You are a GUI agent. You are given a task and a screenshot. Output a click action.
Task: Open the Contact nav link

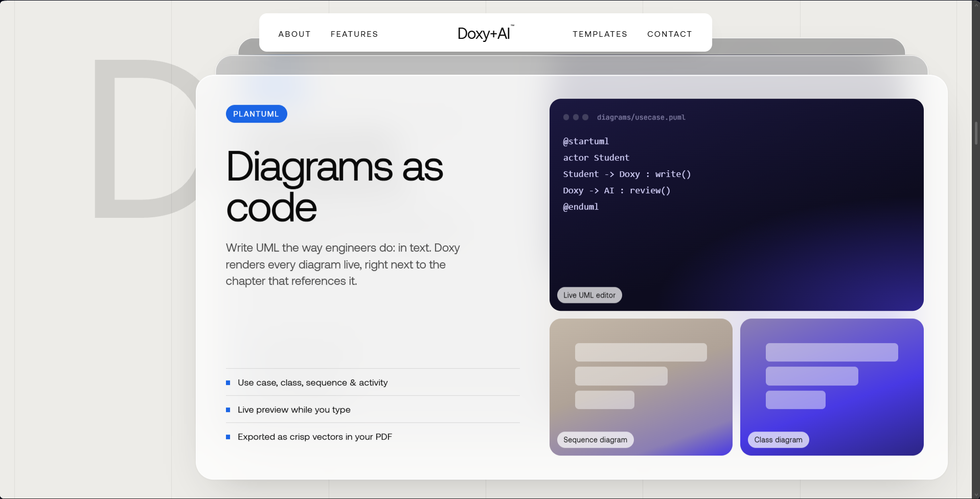[669, 34]
